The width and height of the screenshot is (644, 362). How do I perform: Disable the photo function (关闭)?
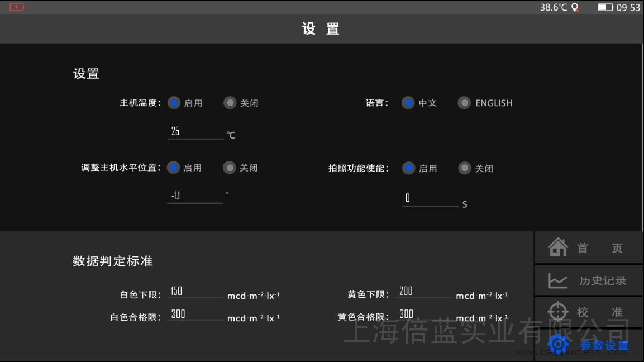point(465,168)
